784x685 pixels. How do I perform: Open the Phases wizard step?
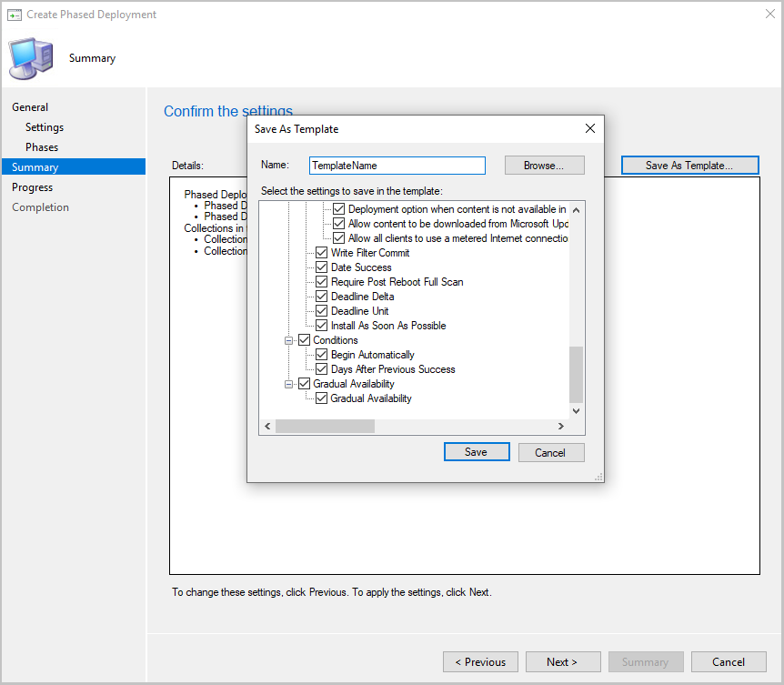42,147
